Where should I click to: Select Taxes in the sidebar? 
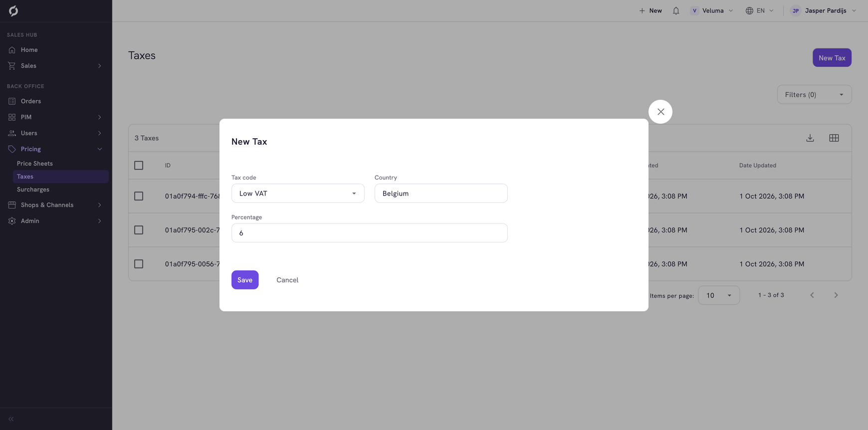pos(61,177)
